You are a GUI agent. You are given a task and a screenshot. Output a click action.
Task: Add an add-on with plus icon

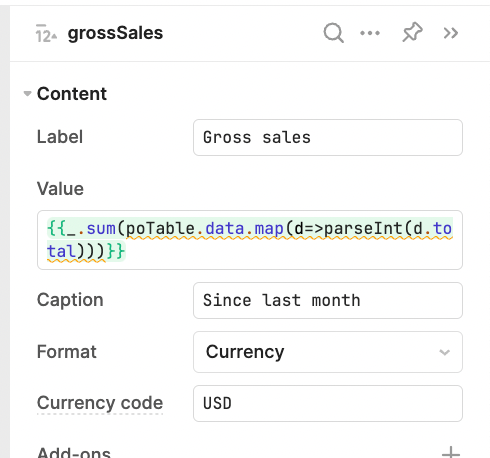click(451, 453)
